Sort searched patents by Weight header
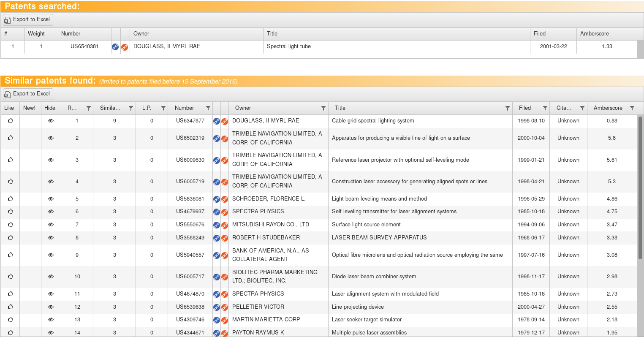Screen dimensions: 644x337 point(41,34)
